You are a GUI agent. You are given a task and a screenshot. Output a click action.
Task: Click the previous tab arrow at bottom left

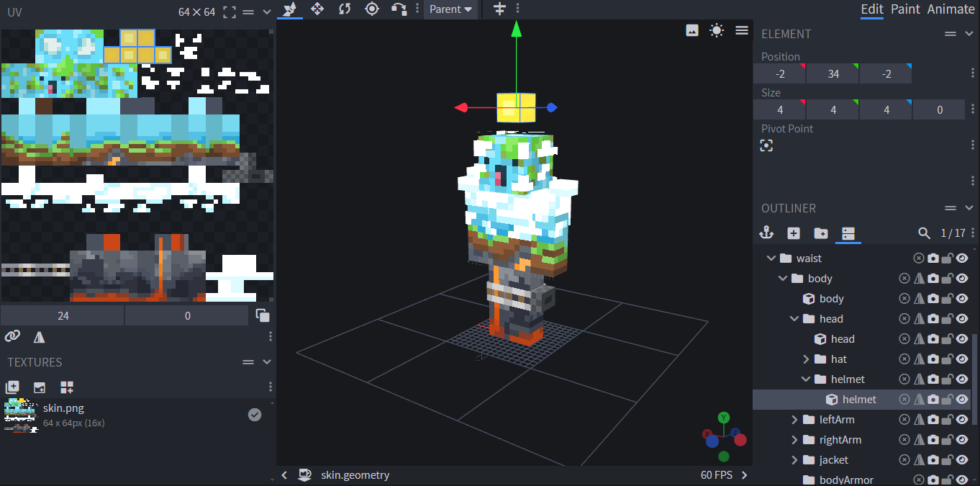(x=284, y=475)
